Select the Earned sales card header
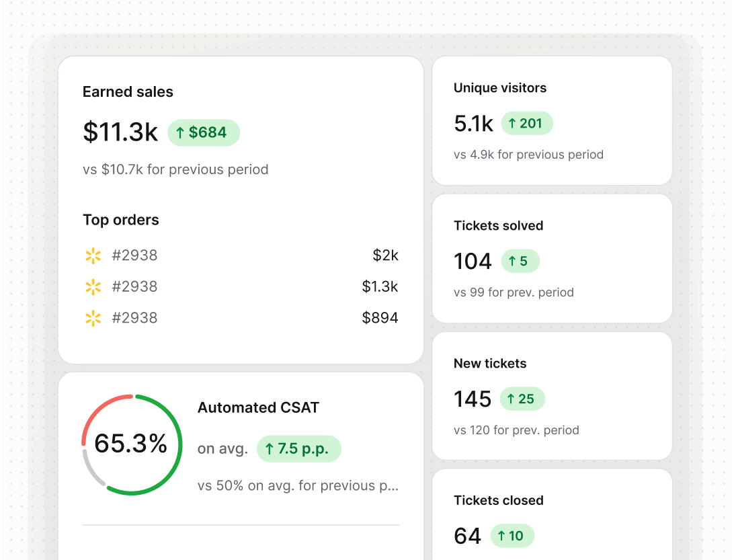 [128, 92]
